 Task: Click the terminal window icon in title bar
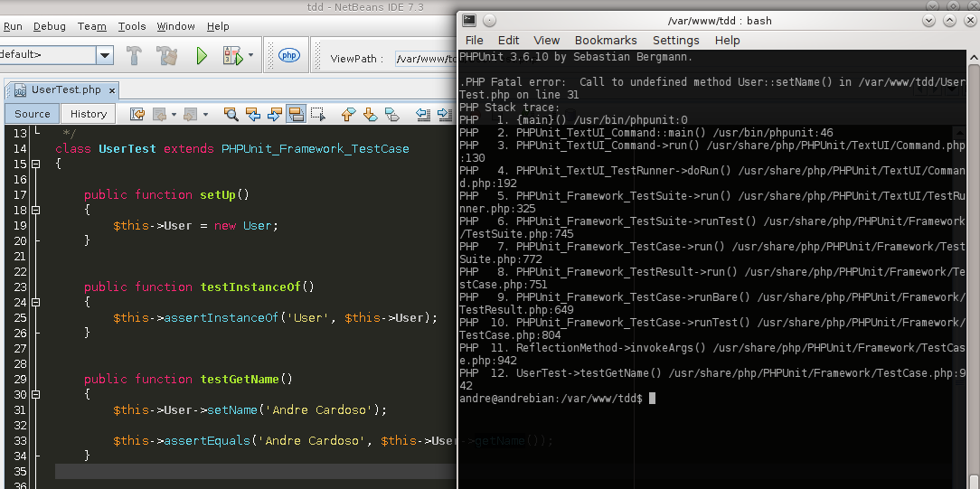[469, 21]
